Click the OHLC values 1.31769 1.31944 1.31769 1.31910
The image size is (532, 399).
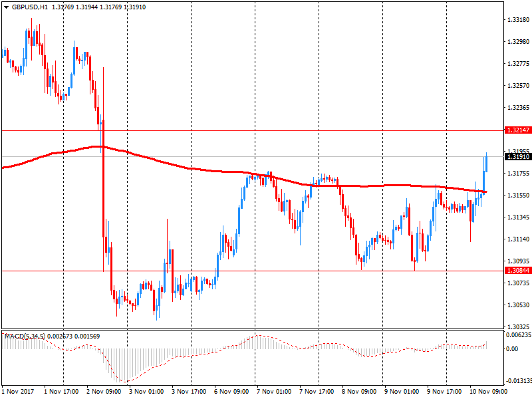click(x=98, y=7)
